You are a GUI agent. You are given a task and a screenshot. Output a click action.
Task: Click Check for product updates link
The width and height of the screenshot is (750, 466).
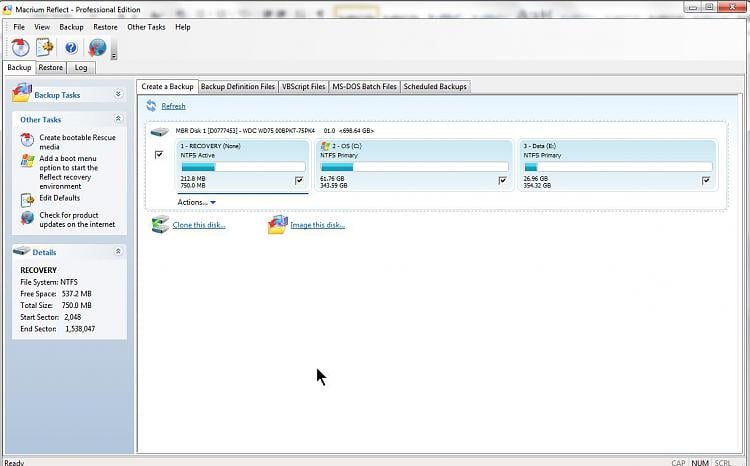click(77, 220)
